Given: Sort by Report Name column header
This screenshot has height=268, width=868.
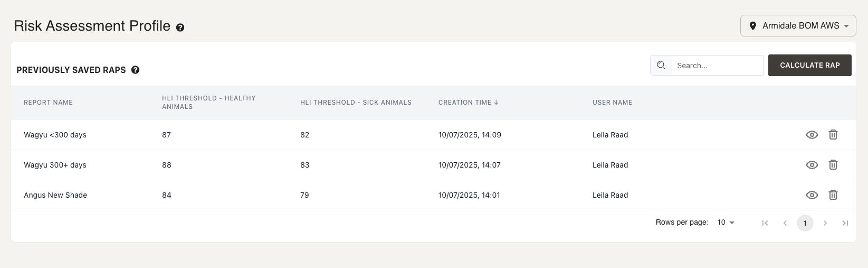Looking at the screenshot, I should tap(48, 103).
